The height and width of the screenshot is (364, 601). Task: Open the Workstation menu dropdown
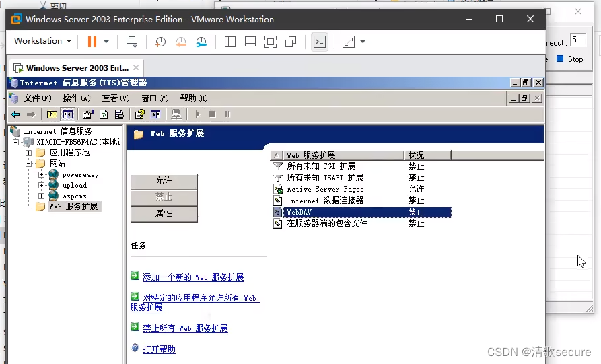42,41
